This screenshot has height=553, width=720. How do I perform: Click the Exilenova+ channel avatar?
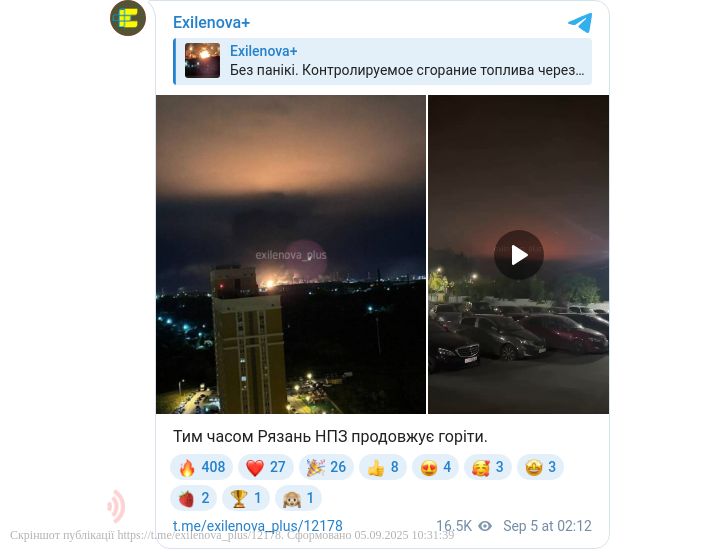point(128,18)
